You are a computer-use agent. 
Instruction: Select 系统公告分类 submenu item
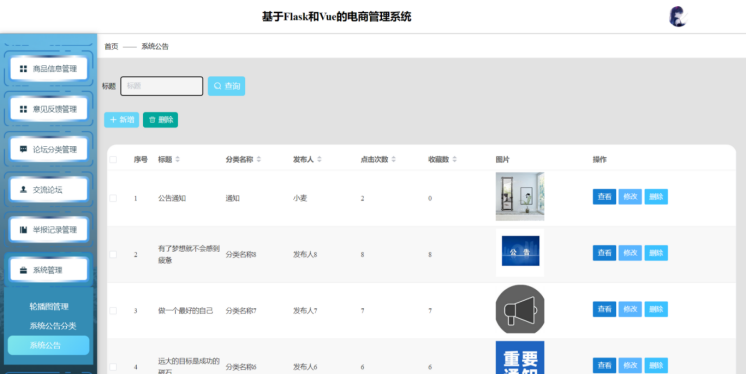tap(53, 326)
